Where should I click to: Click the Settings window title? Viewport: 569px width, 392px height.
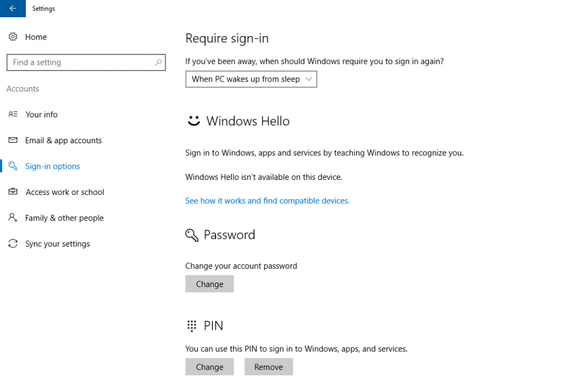coord(43,8)
